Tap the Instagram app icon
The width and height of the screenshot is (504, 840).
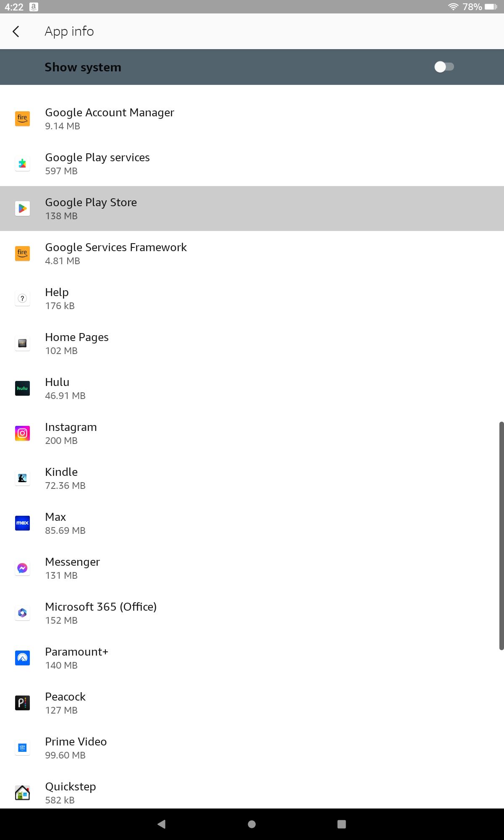point(22,433)
